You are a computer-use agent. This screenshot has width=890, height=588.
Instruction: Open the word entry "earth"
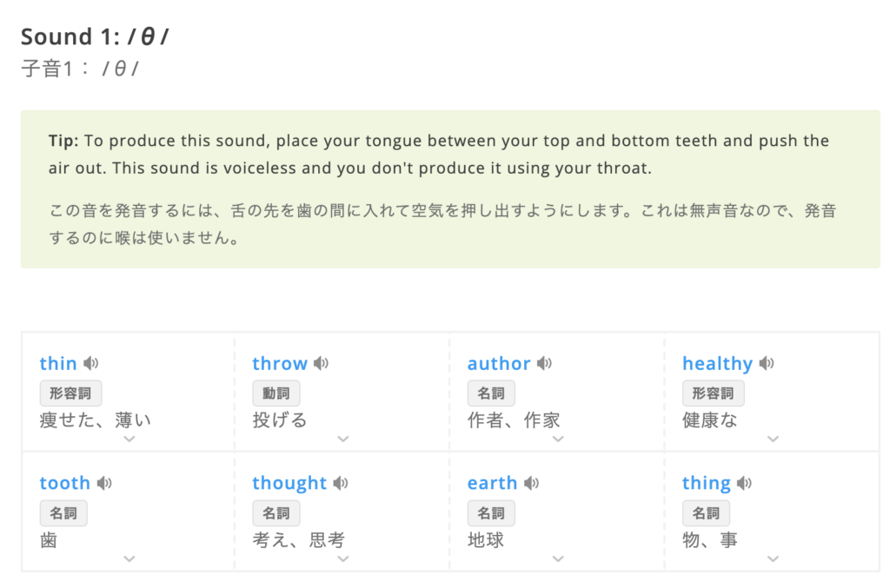[492, 483]
